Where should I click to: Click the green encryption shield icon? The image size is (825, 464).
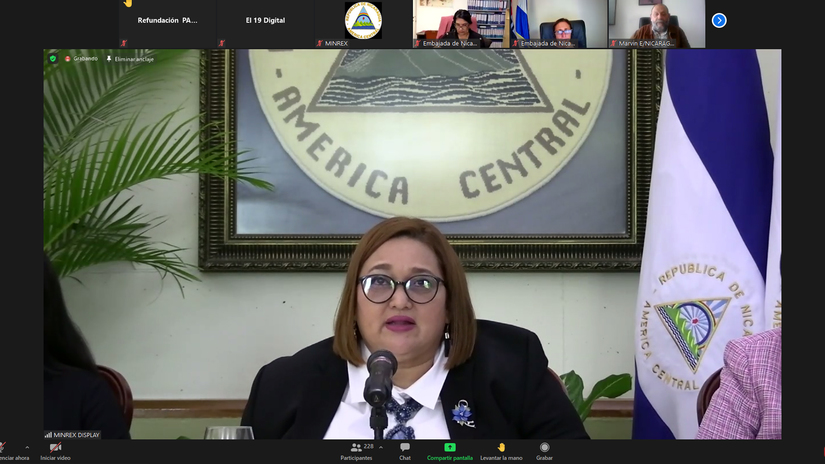point(53,58)
